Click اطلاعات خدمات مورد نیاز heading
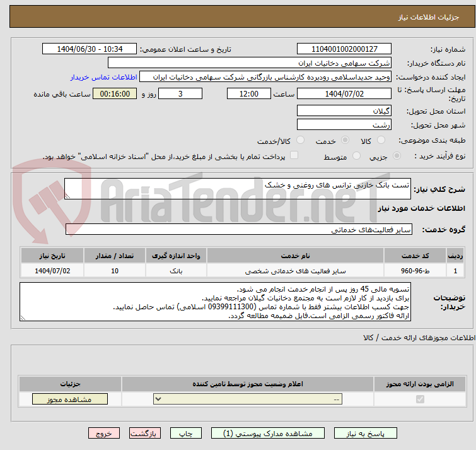 tap(421, 208)
